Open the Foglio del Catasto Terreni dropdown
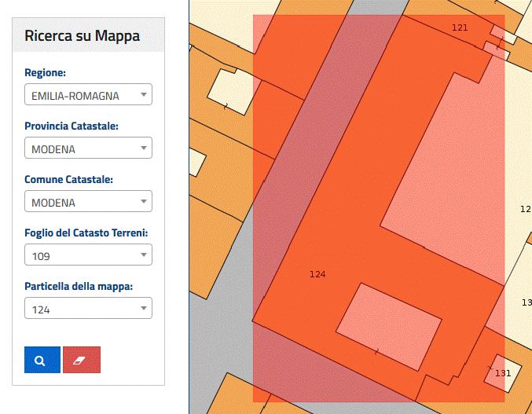This screenshot has height=414, width=532. click(88, 255)
